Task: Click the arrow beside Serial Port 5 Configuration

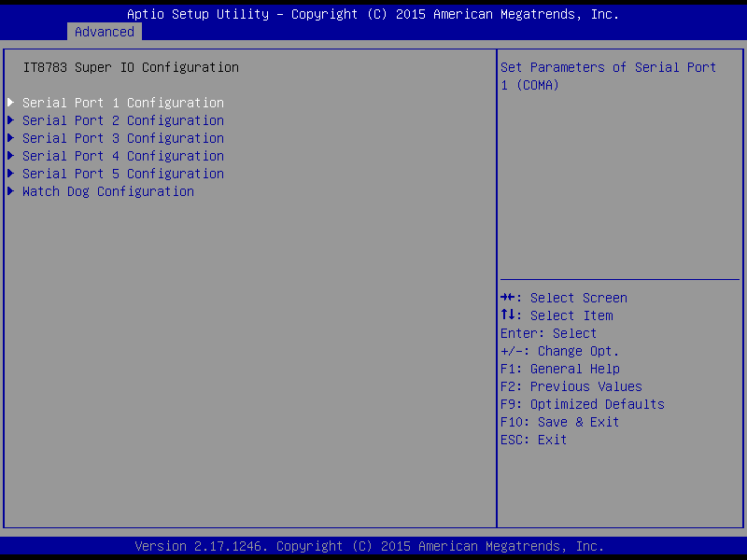Action: click(11, 174)
